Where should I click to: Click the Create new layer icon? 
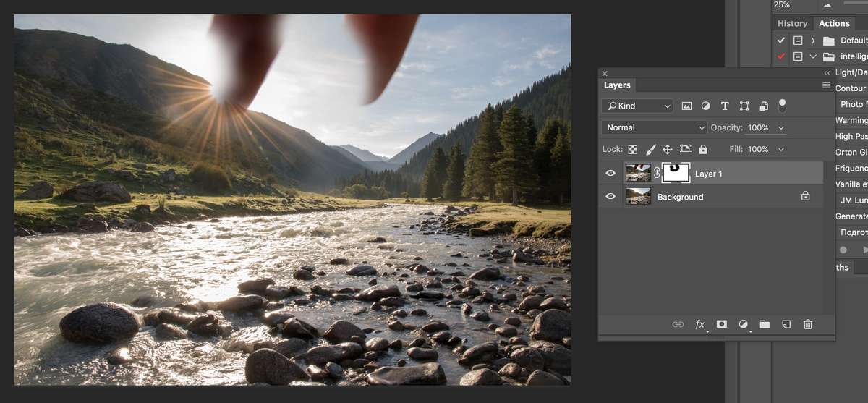(786, 324)
